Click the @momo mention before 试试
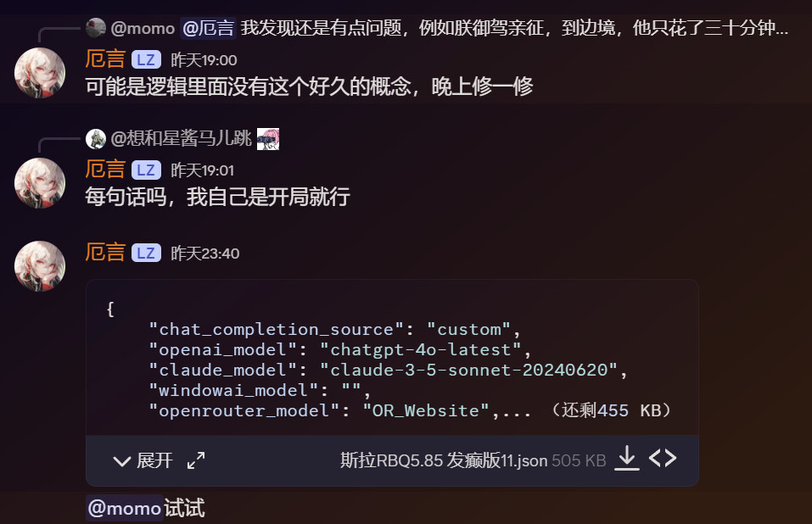This screenshot has width=812, height=524. pyautogui.click(x=125, y=509)
